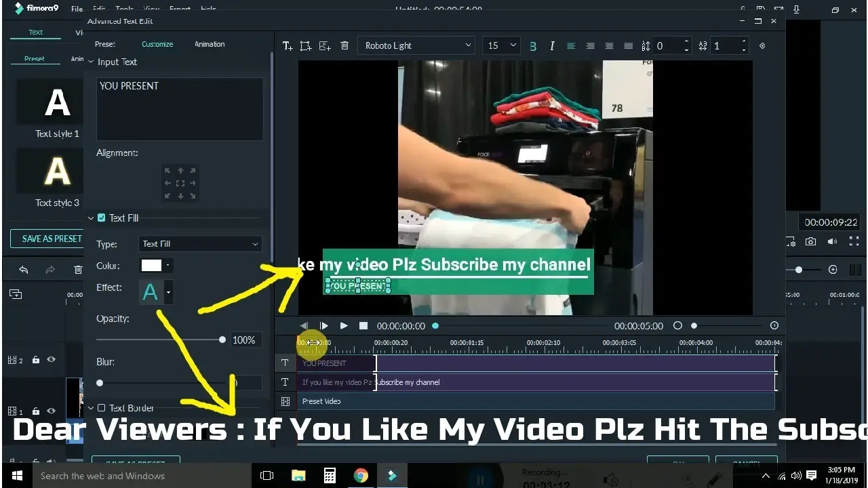Click the add track icon
This screenshot has width=868, height=488.
tap(15, 294)
